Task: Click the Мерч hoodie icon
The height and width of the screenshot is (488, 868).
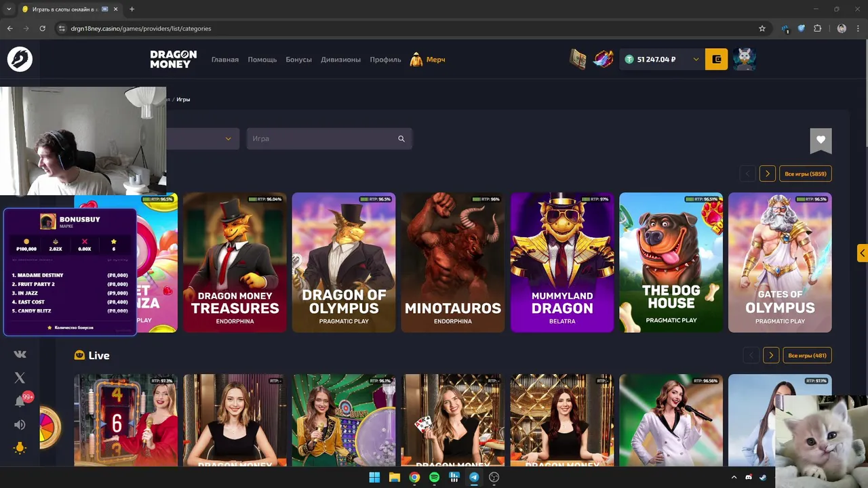Action: (x=416, y=60)
